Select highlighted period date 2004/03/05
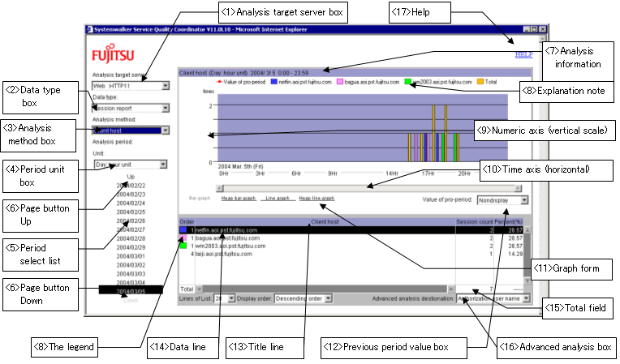 131,290
